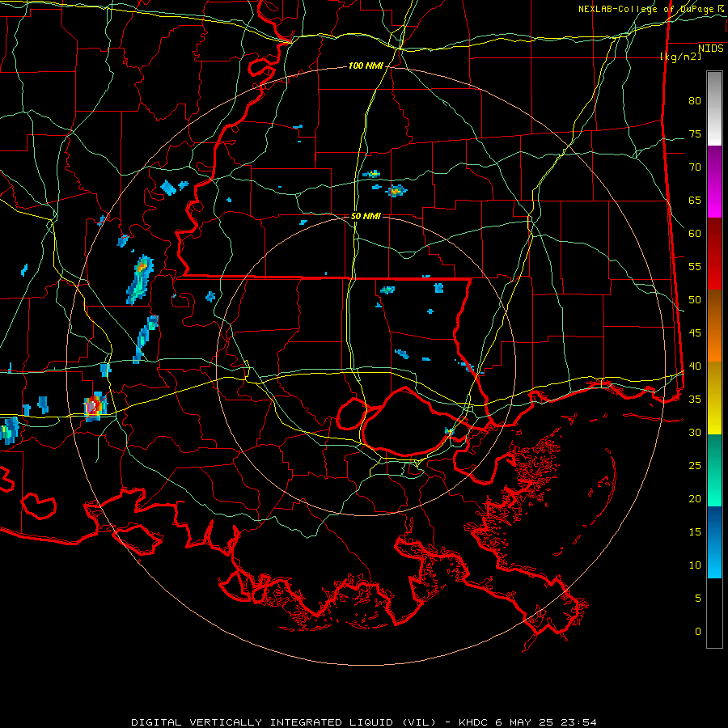Click the scale value 45

coord(695,333)
